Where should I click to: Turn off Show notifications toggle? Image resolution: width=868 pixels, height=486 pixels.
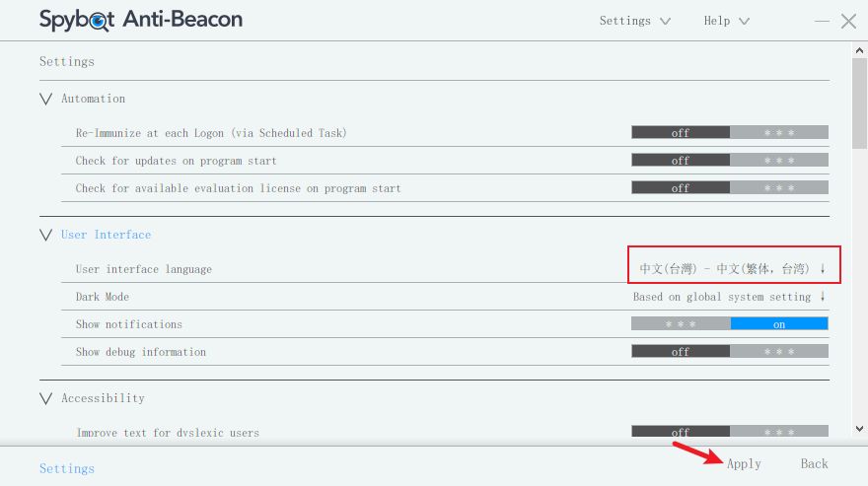(729, 323)
